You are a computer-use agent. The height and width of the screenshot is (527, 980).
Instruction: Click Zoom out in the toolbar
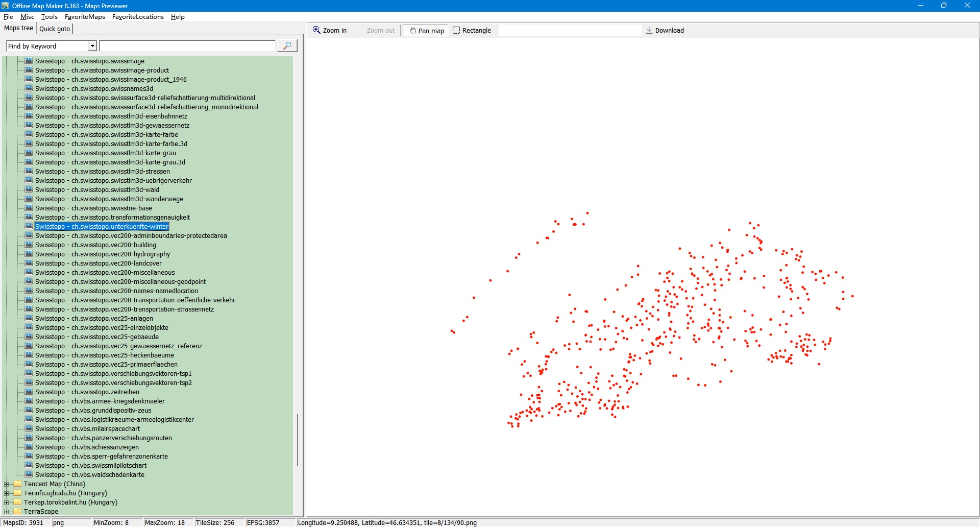[x=380, y=31]
